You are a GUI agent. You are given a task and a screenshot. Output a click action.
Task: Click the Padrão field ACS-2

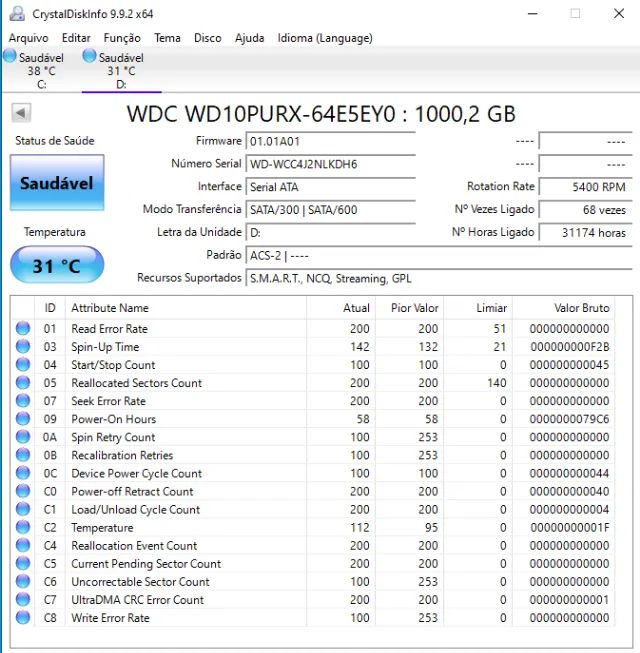439,255
